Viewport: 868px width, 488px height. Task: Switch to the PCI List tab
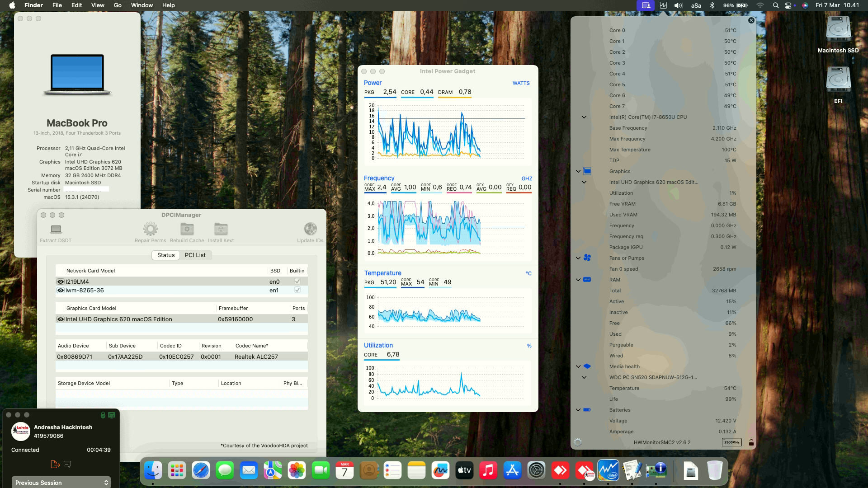tap(195, 255)
